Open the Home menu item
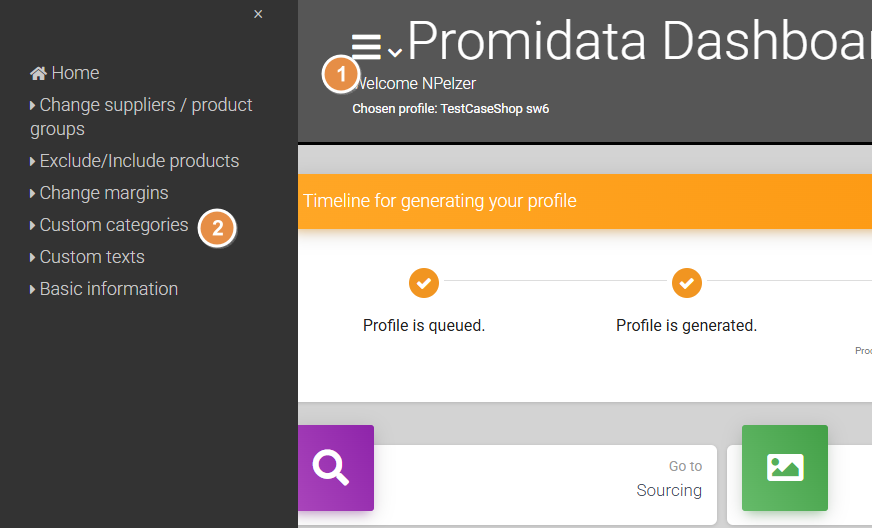Viewport: 872px width, 528px height. [75, 73]
